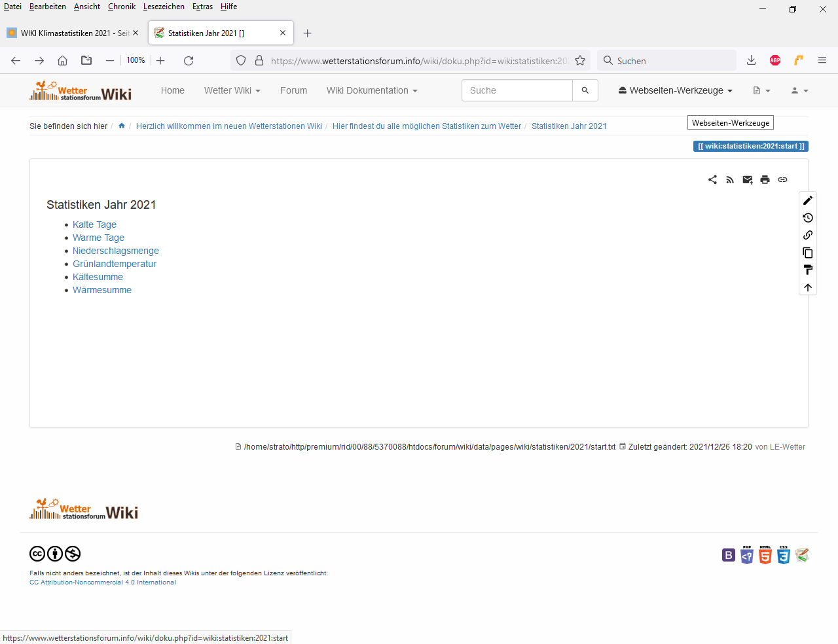Viewport: 838px width, 644px height.
Task: Open the Hilfe menu
Action: pos(229,7)
